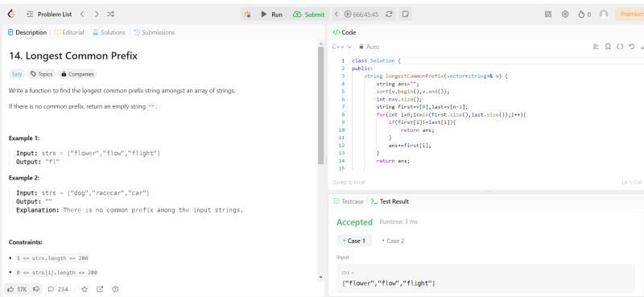Viewport: 644px width, 297px height.
Task: Open the settings gear icon
Action: [x=565, y=14]
